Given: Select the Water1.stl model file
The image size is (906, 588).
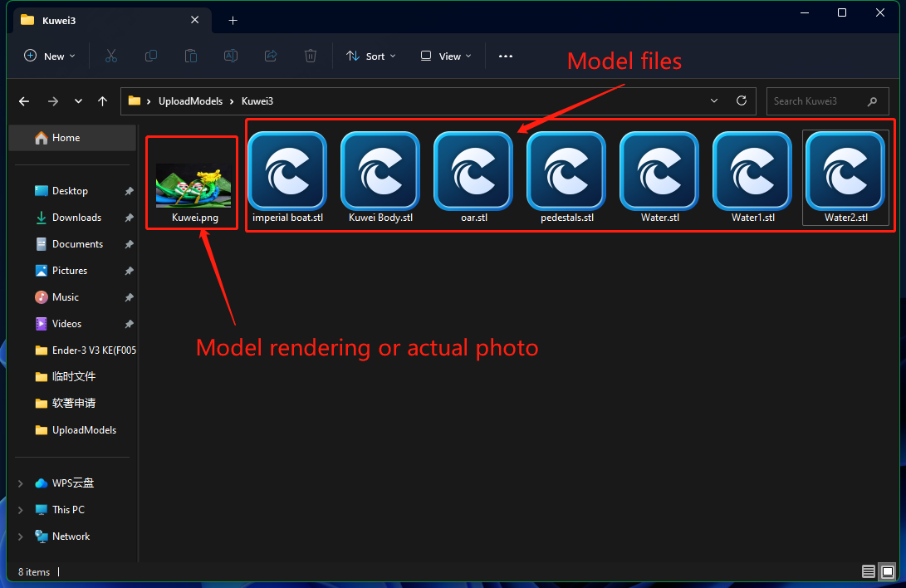Looking at the screenshot, I should pyautogui.click(x=752, y=173).
